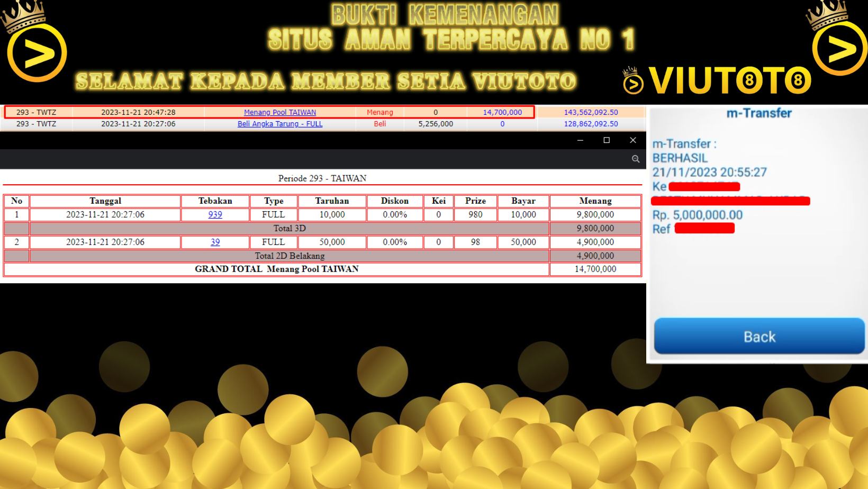Click the 4,900,000 win cell in row 2
Screen dimensions: 868x489
coord(595,242)
